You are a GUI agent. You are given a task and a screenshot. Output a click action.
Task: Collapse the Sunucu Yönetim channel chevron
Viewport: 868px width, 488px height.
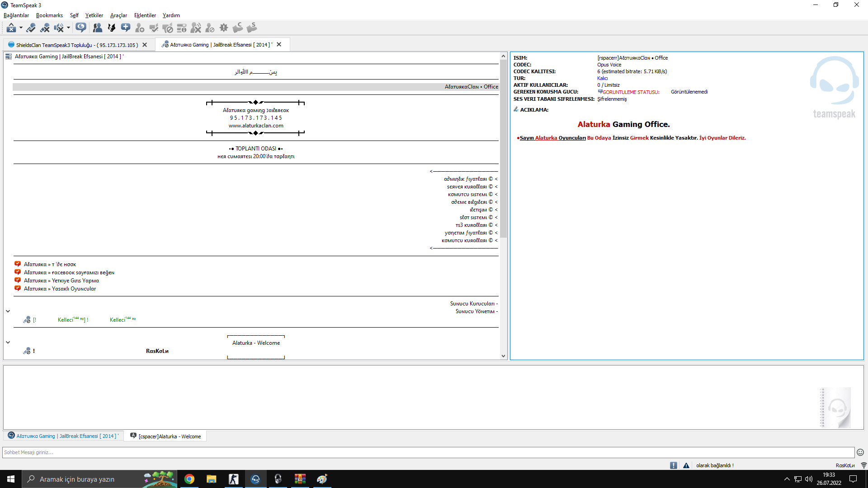[8, 311]
